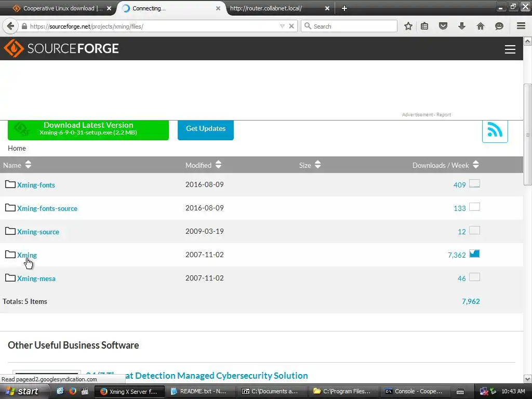The image size is (532, 399).
Task: Go back with the browser back arrow
Action: point(10,26)
